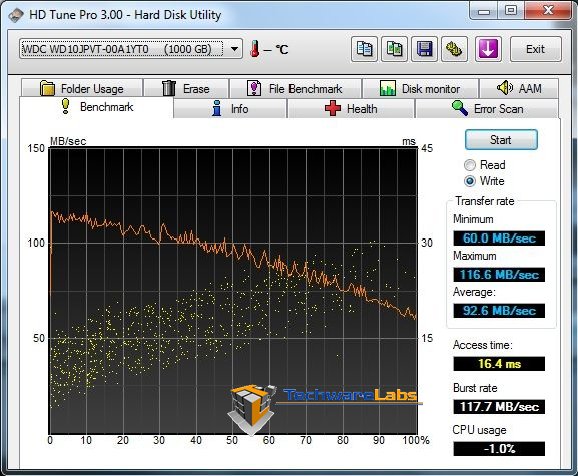Go to the AAM tab

point(519,88)
